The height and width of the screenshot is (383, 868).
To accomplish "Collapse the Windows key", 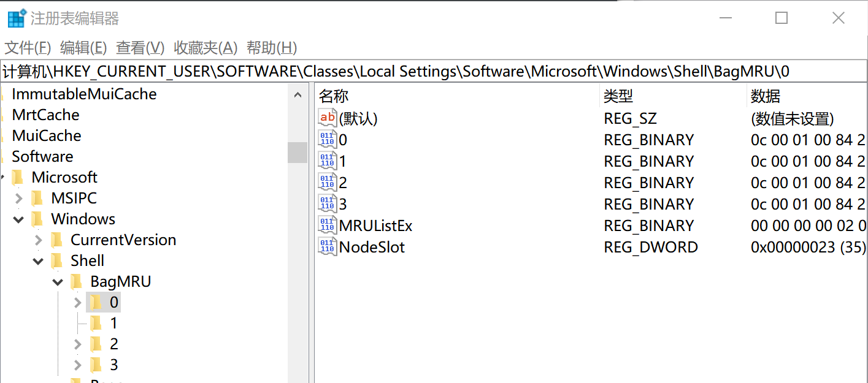I will tap(18, 219).
